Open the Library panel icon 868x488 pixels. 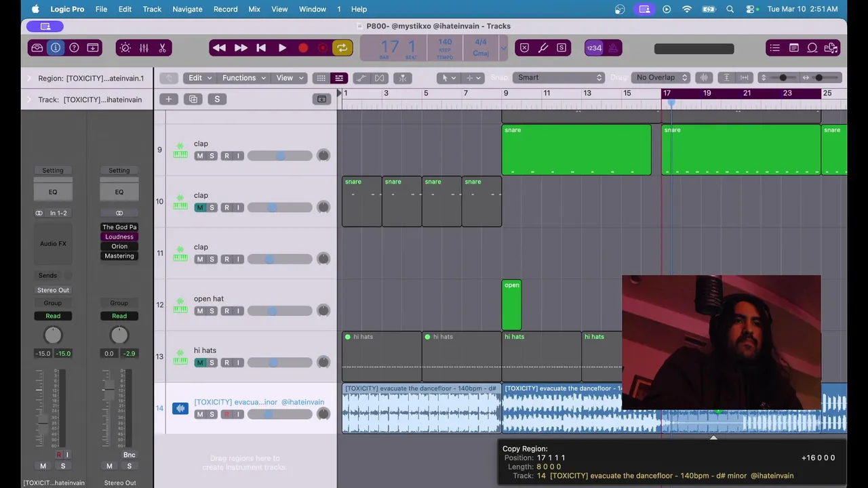[37, 48]
